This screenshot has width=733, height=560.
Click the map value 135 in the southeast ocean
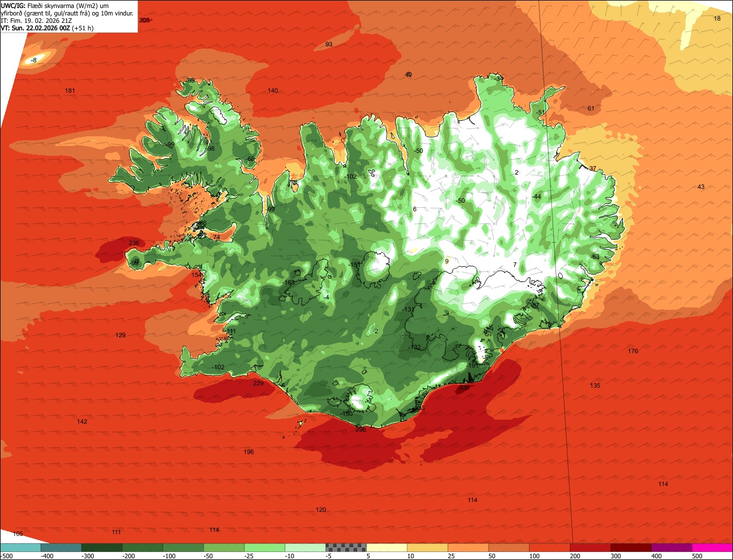[595, 385]
